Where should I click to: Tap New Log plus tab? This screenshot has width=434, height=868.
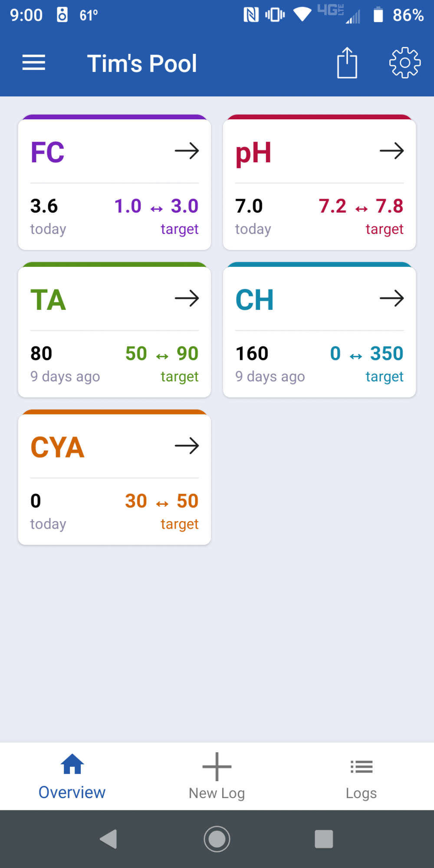coord(217,776)
